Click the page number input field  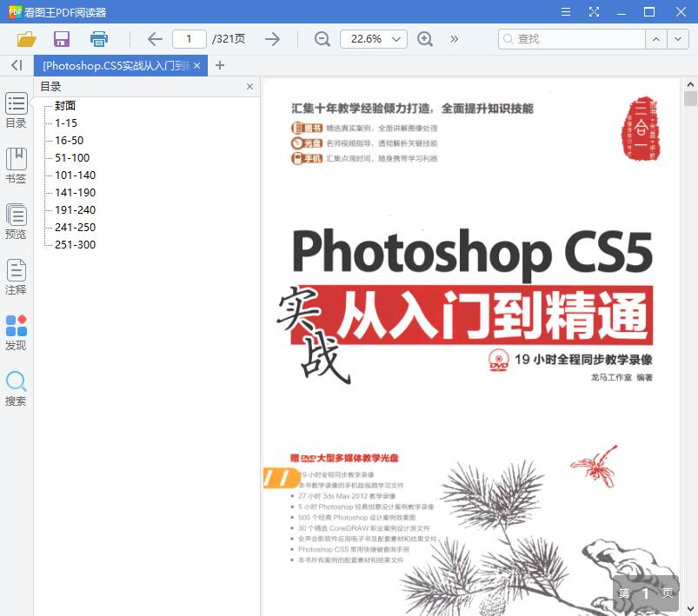coord(189,39)
